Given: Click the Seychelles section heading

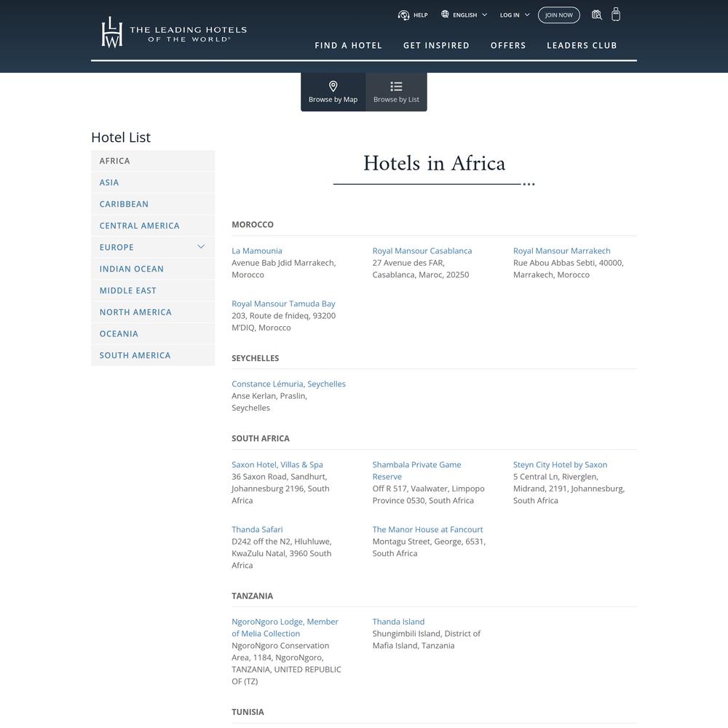Looking at the screenshot, I should (x=255, y=358).
